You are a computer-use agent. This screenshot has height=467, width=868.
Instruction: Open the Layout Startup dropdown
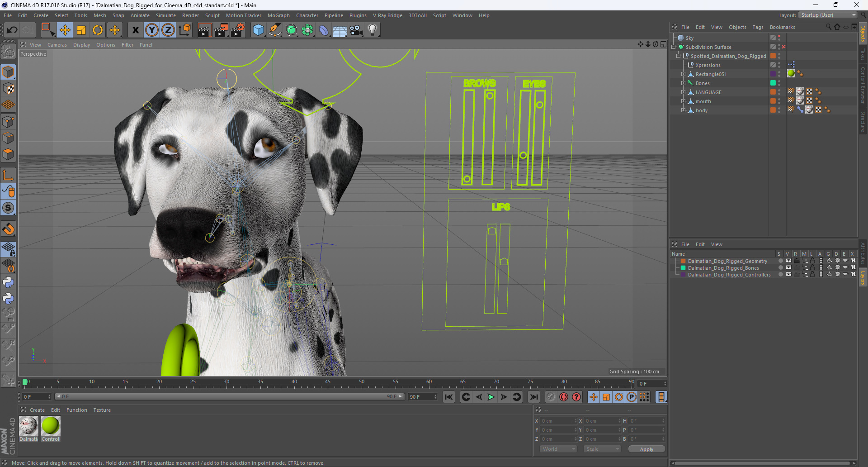pyautogui.click(x=828, y=15)
